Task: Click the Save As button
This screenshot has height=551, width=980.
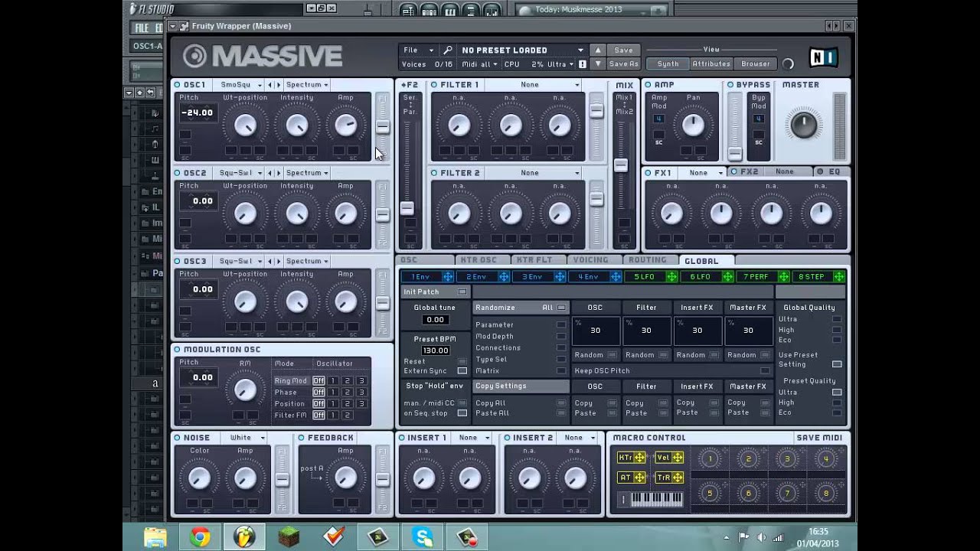Action: coord(623,64)
